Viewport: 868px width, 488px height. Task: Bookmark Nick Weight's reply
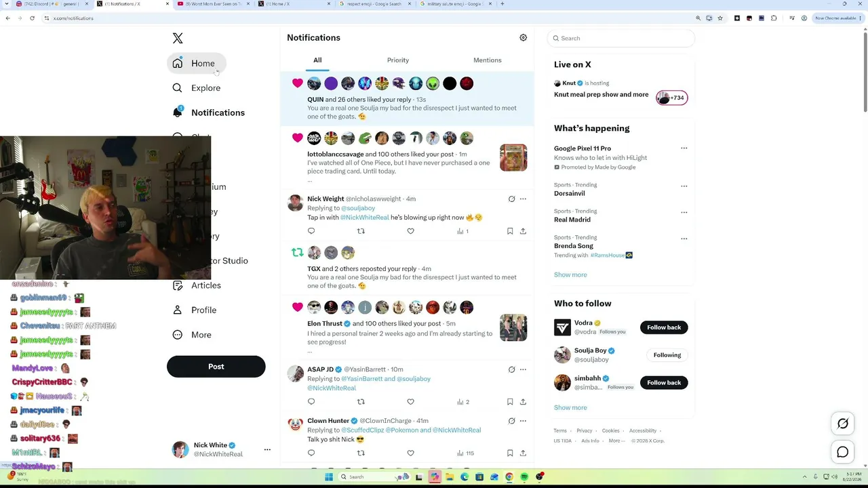point(510,231)
